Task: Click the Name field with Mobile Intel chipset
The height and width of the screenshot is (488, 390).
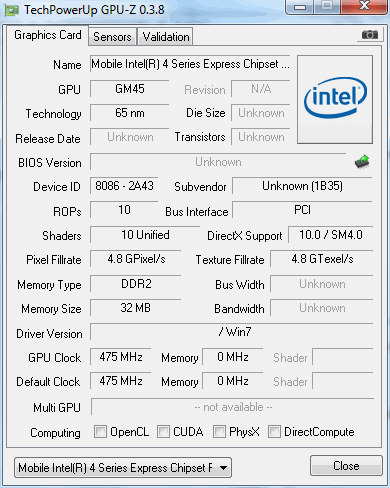Action: [x=190, y=64]
